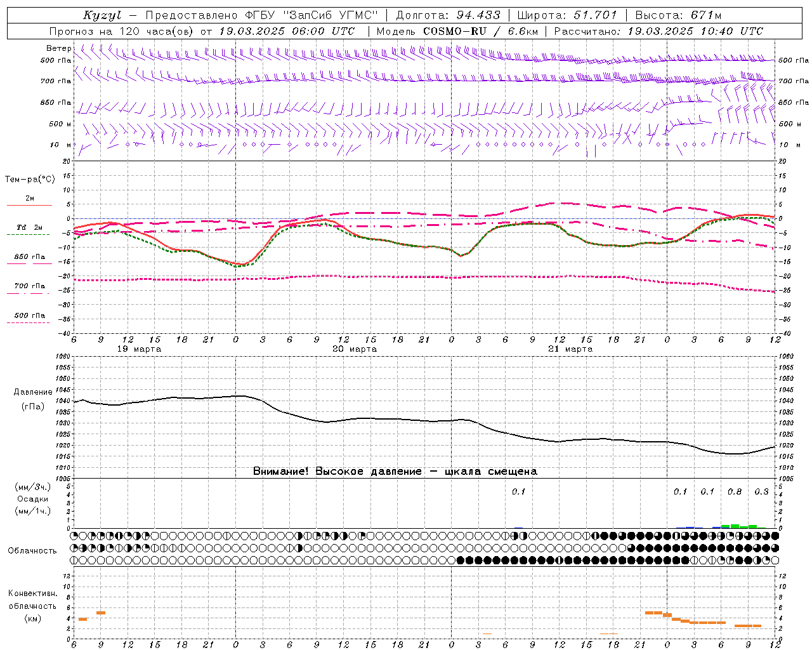Click the '0.8' precipitation value
The image size is (812, 650).
735,492
